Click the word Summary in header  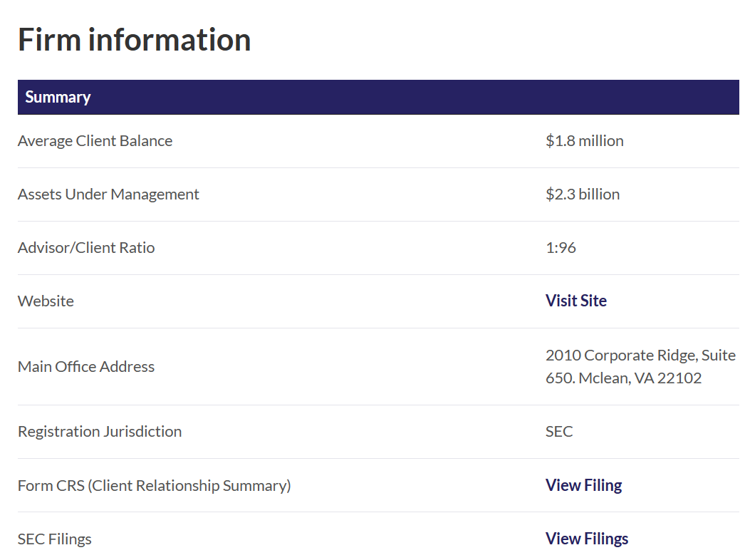(58, 97)
